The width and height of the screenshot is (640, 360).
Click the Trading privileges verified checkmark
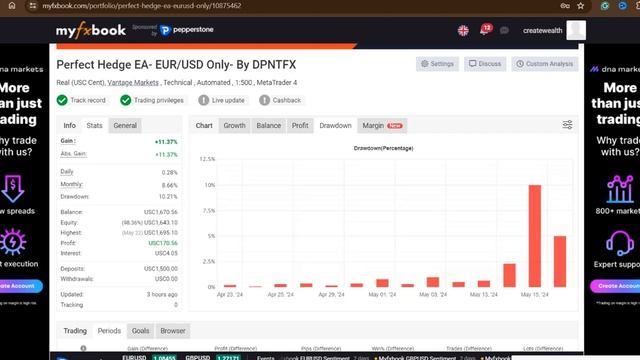pos(126,100)
